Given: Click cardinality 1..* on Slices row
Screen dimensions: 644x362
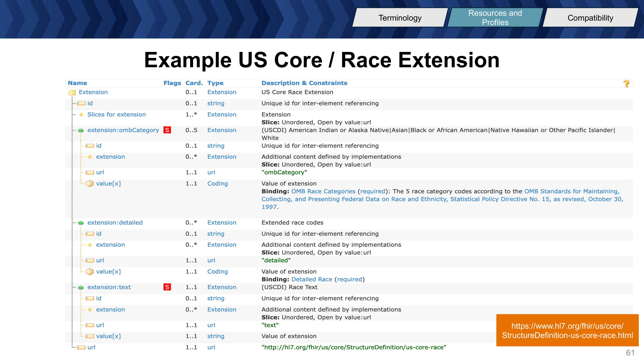Looking at the screenshot, I should point(191,114).
